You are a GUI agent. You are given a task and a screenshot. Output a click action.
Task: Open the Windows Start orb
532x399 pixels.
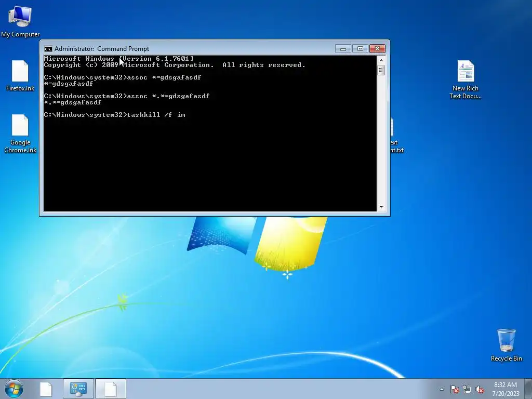(x=14, y=389)
